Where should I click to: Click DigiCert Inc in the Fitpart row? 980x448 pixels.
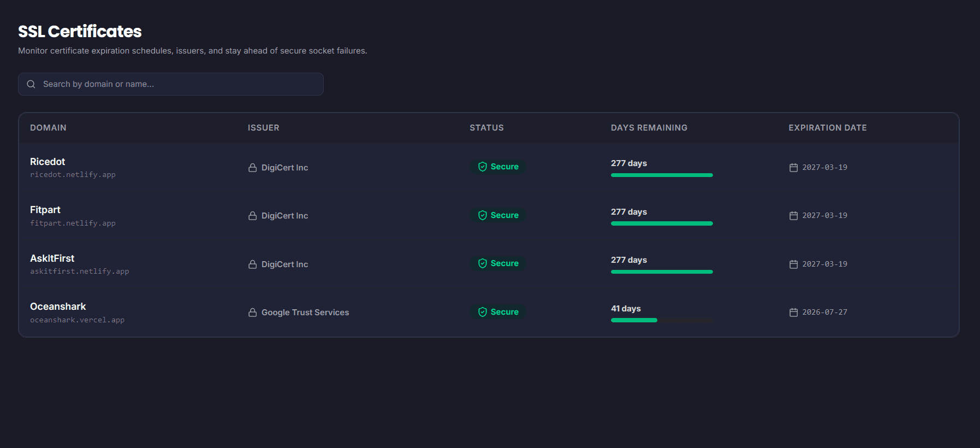[285, 216]
